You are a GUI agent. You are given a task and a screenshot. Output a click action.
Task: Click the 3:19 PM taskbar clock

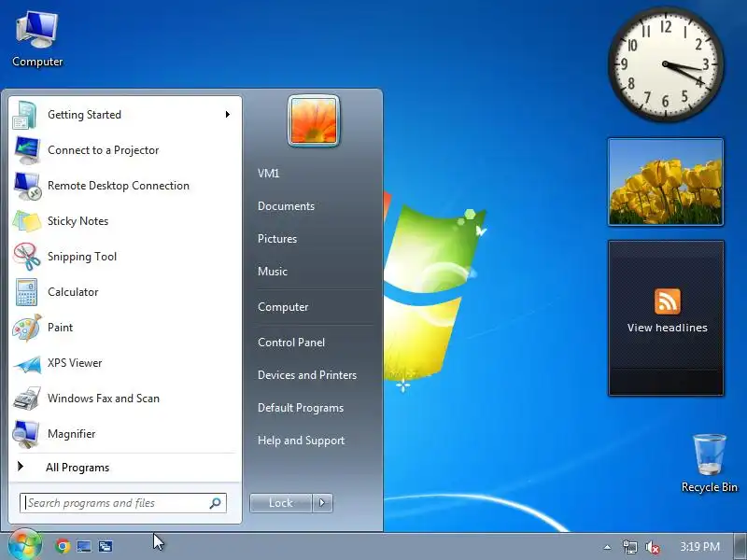[699, 547]
